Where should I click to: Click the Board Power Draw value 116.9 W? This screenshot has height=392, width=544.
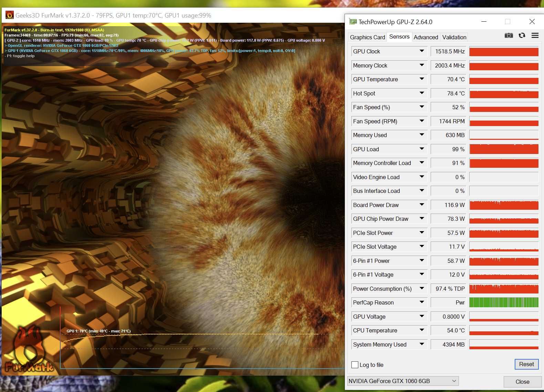[x=448, y=205]
